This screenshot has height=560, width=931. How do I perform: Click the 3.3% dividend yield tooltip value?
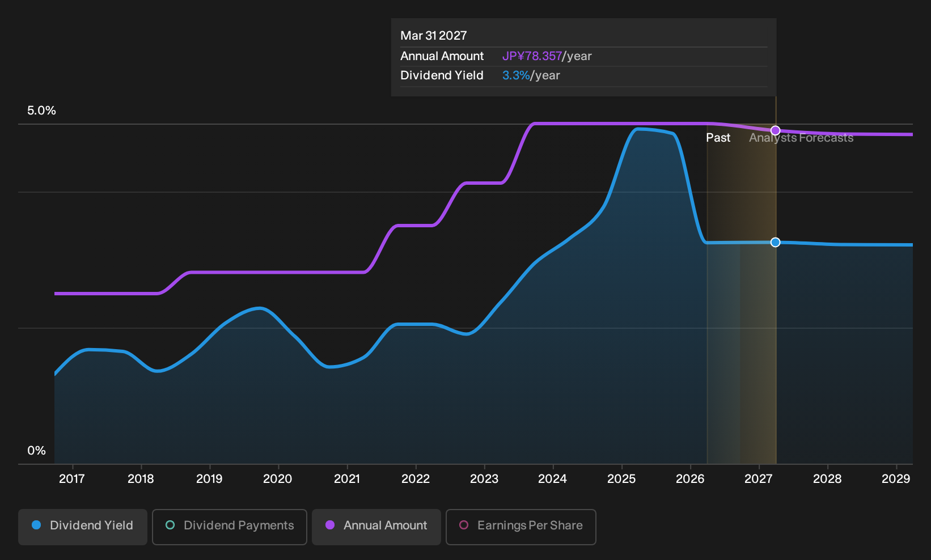coord(516,75)
